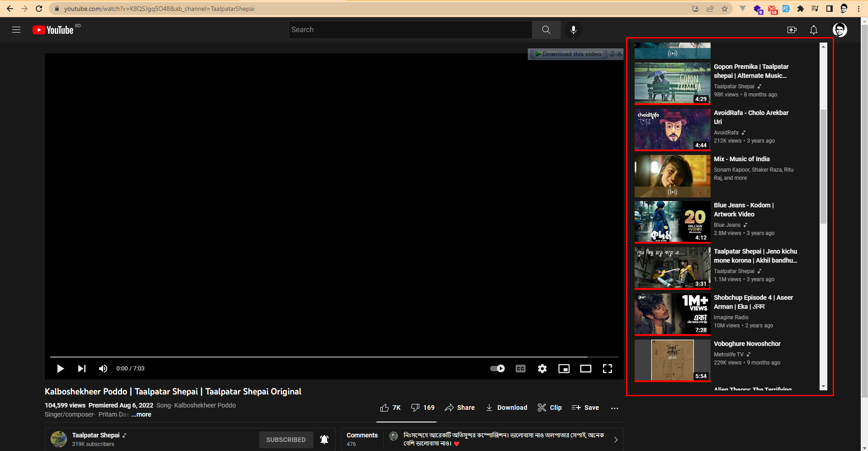
Task: Open Jeno kichu mone korona video
Action: pyautogui.click(x=755, y=256)
